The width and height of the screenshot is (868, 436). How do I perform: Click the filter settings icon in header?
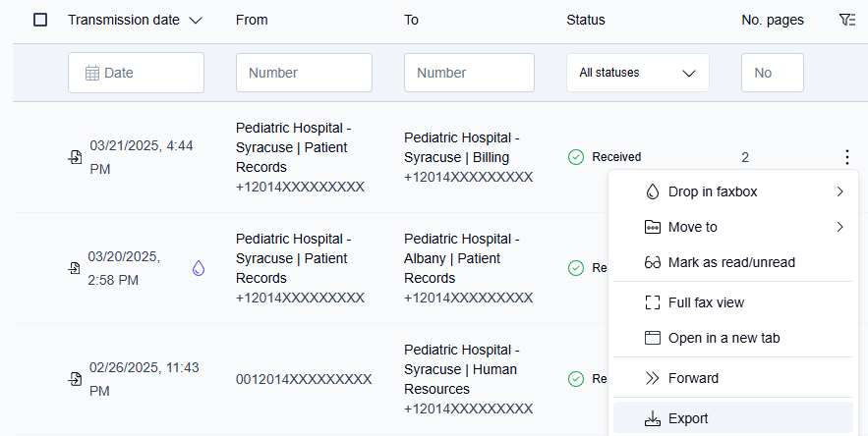(x=847, y=20)
